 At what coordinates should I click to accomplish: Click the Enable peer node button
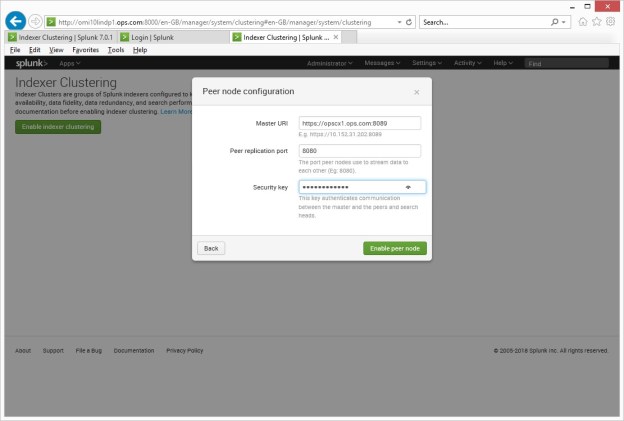[394, 247]
